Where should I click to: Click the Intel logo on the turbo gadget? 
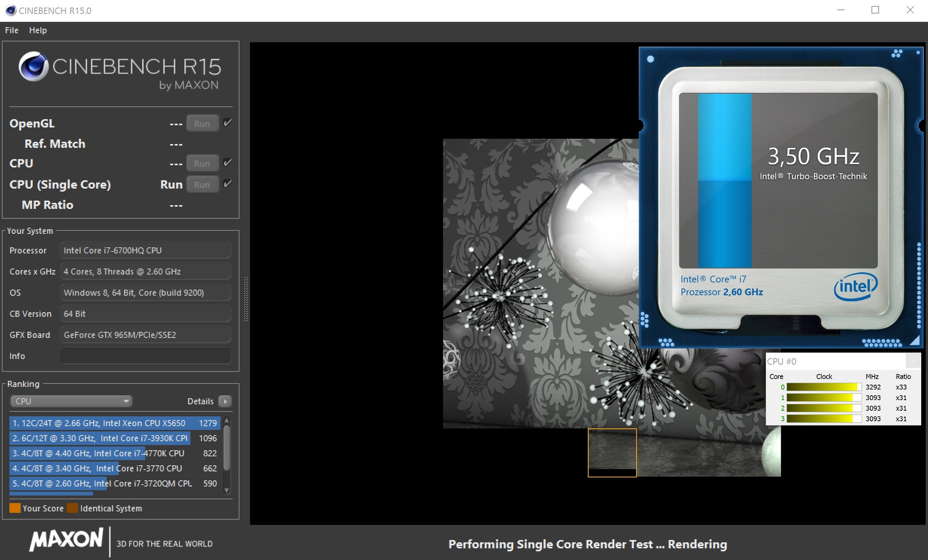[x=855, y=287]
